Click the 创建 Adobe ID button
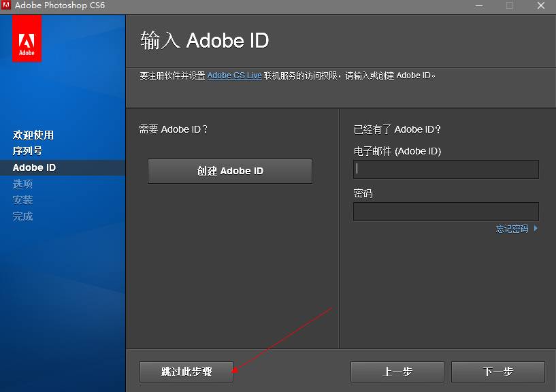This screenshot has width=556, height=392. pyautogui.click(x=229, y=171)
